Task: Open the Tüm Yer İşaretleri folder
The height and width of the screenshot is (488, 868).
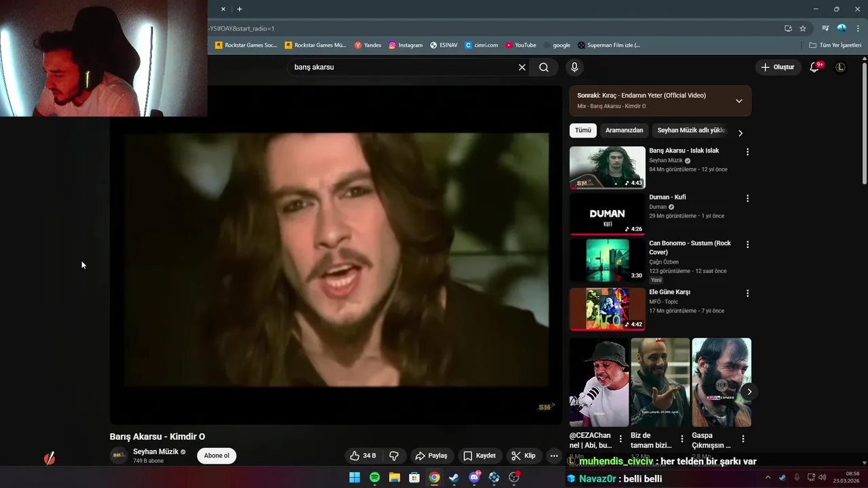Action: tap(835, 45)
